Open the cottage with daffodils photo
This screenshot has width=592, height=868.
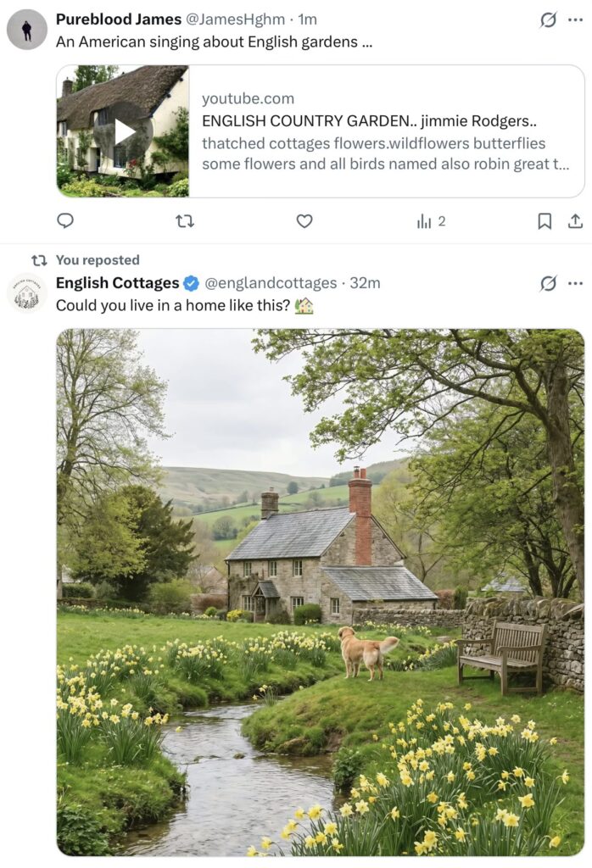(x=320, y=592)
